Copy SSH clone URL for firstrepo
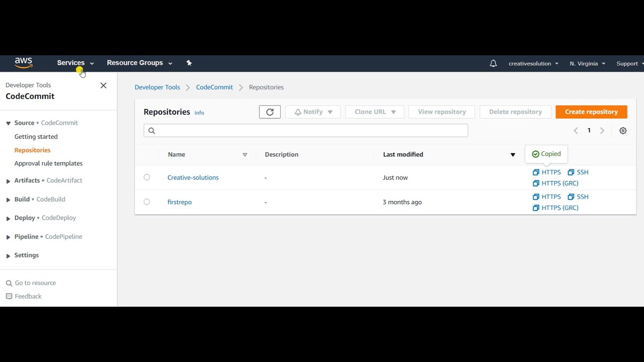Screen dimensions: 644x362 click(578, 197)
